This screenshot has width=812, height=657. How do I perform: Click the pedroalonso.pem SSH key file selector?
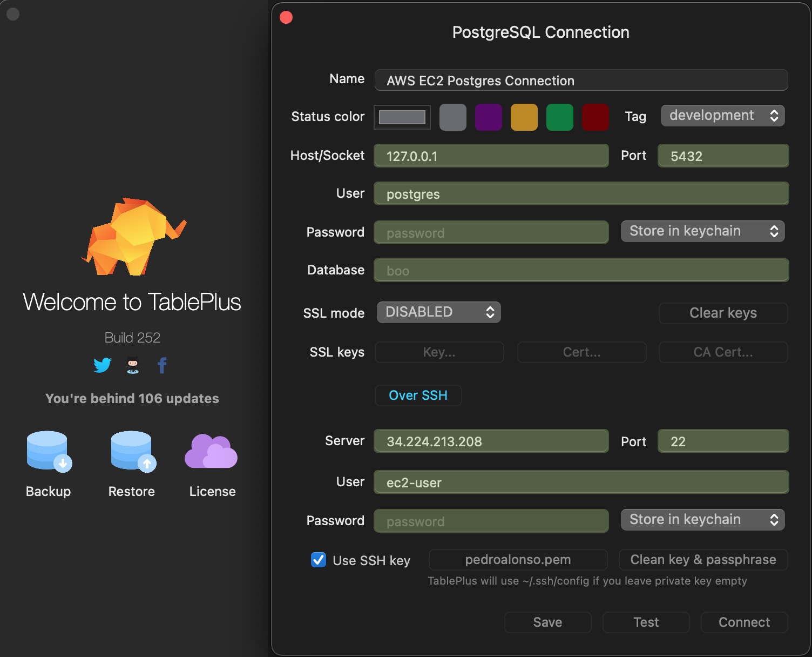518,560
